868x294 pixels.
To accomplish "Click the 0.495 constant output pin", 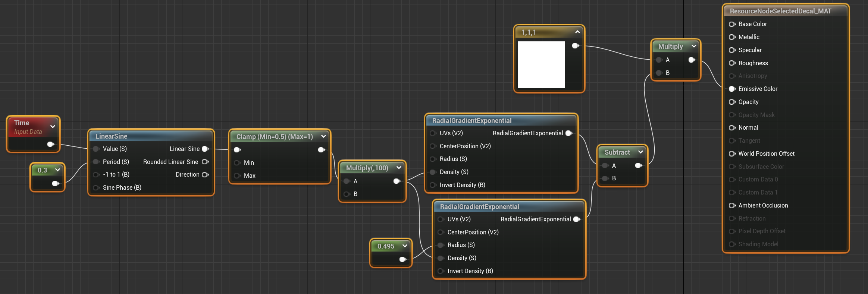I will click(x=402, y=259).
